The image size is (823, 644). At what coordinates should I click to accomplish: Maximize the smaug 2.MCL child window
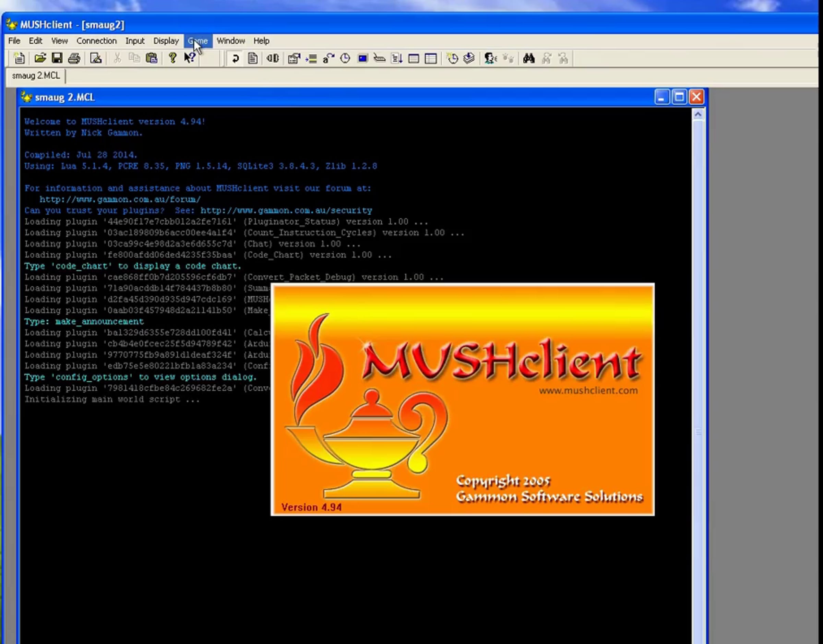(x=679, y=97)
